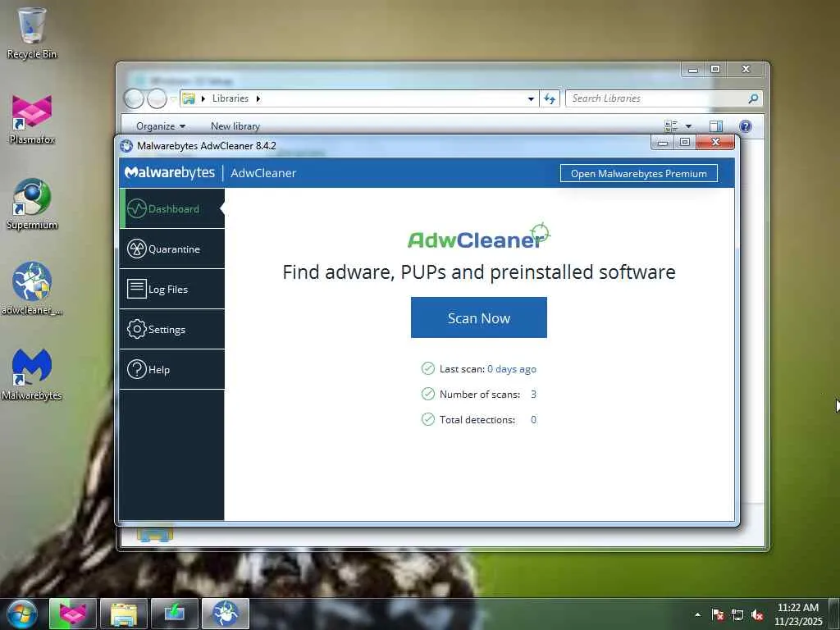Expand the address bar history dropdown
840x630 pixels.
tap(531, 98)
